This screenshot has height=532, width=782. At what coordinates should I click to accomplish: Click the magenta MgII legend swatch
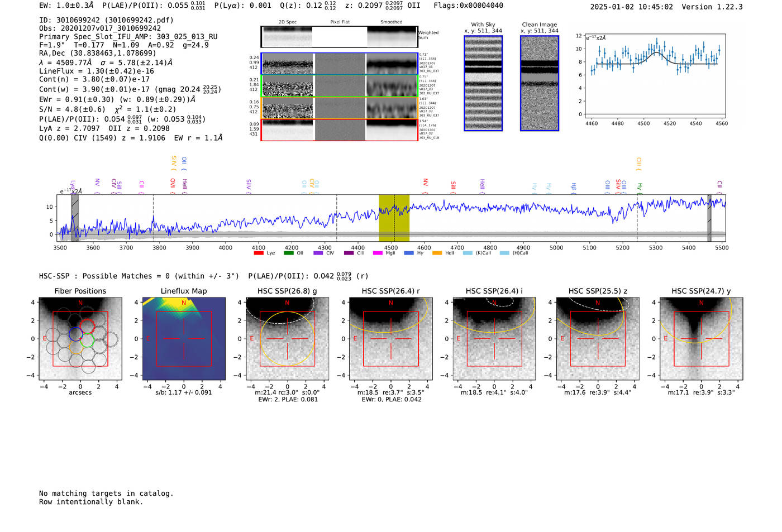(x=378, y=253)
